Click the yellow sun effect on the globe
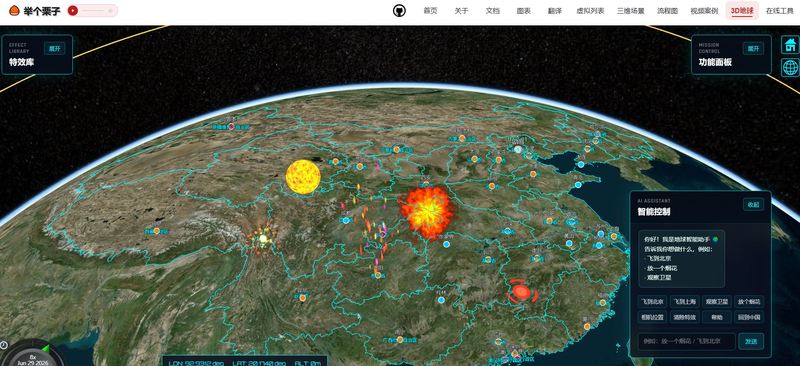 coord(303,177)
